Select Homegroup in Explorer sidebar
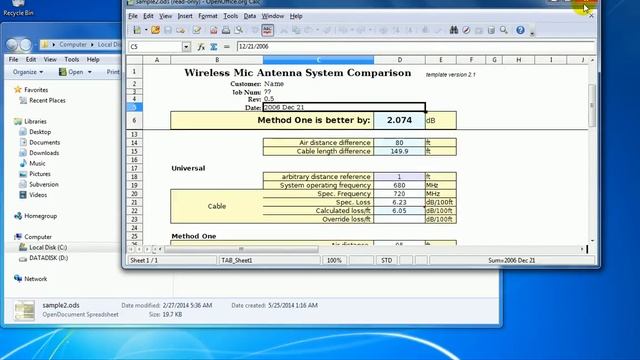640x360 pixels. tap(36, 216)
